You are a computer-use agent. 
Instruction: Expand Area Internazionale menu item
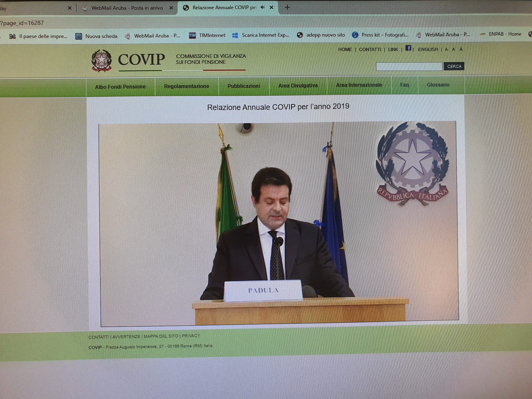click(359, 85)
